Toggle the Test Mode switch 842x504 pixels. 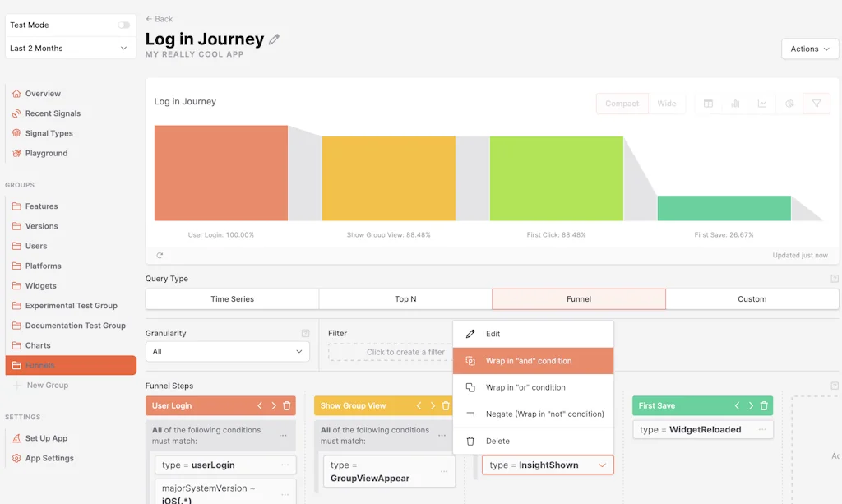(123, 25)
